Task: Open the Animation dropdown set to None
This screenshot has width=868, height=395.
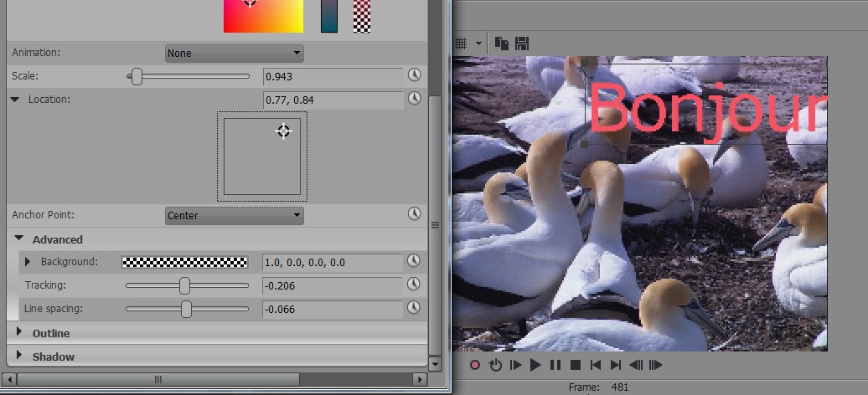Action: click(234, 53)
